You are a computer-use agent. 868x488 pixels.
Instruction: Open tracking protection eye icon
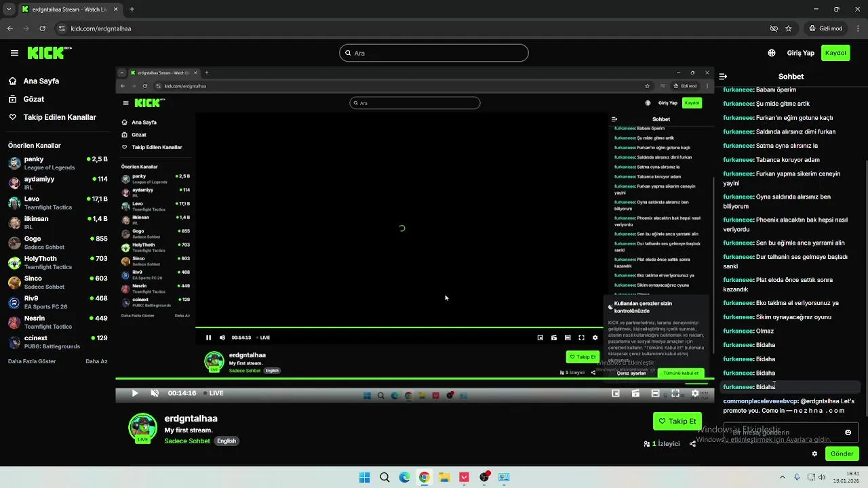[774, 28]
